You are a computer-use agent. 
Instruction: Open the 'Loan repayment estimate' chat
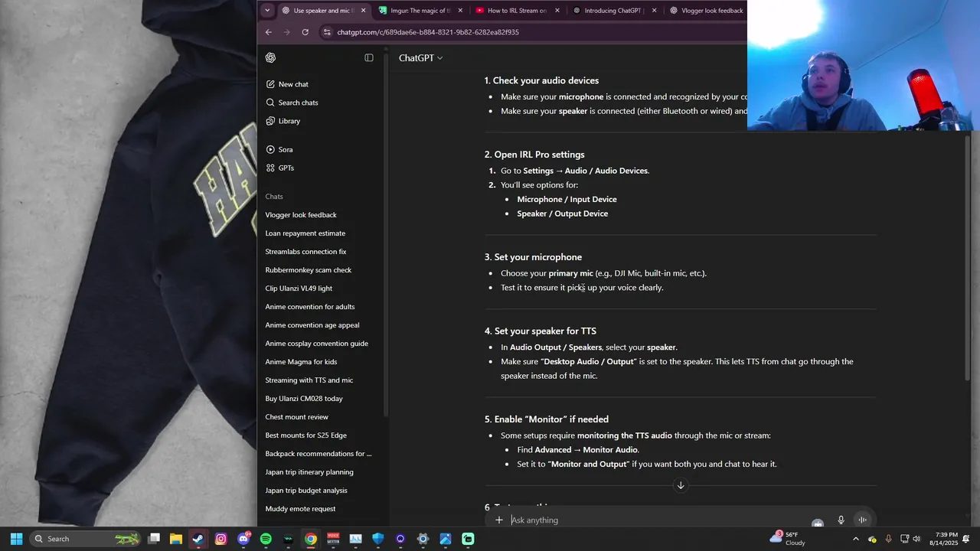[305, 233]
